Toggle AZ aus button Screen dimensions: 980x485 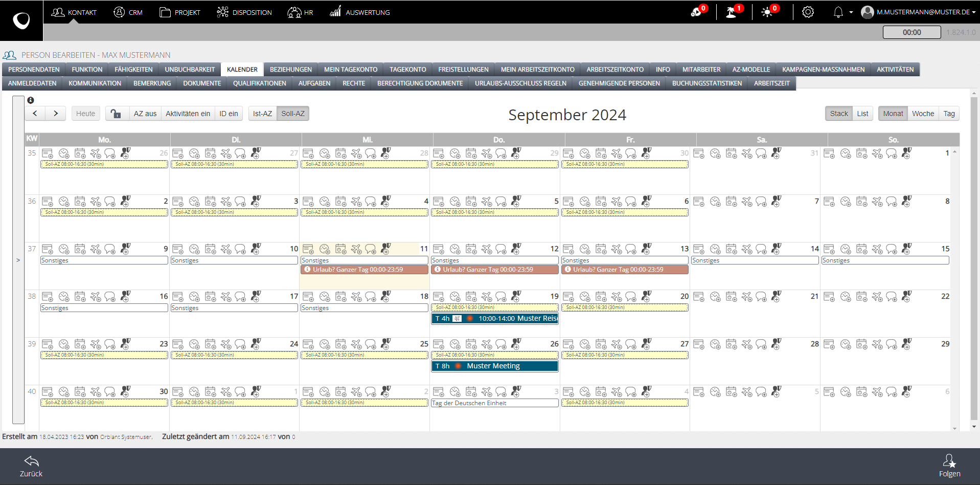(x=145, y=114)
